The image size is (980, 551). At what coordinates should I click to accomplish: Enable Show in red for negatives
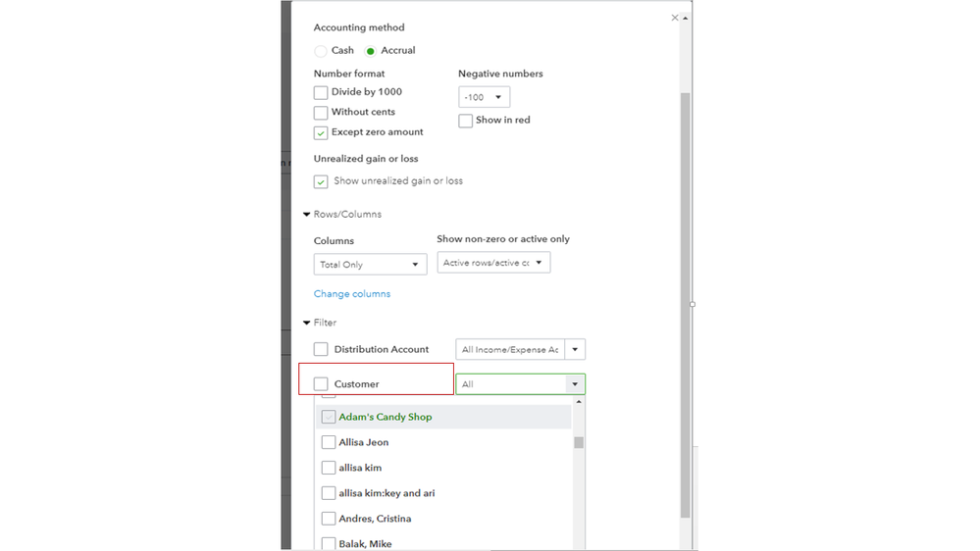[466, 121]
